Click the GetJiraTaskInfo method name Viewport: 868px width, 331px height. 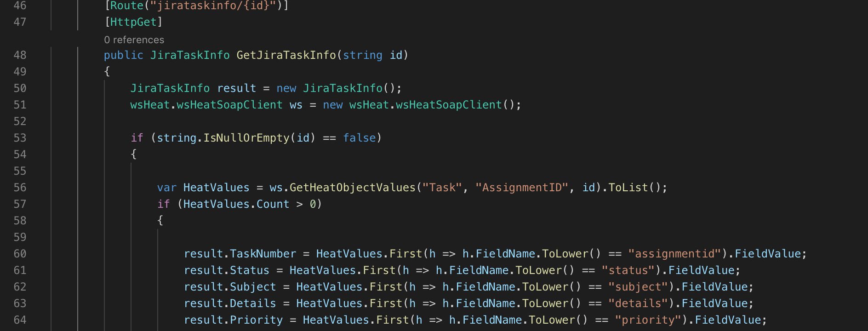(286, 55)
